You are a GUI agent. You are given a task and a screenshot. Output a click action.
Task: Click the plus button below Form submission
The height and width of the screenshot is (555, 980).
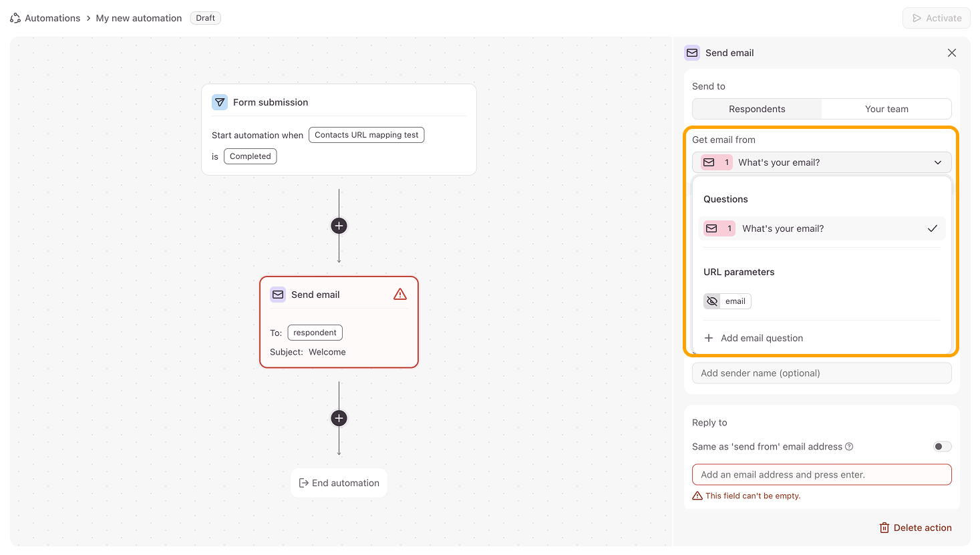(x=339, y=226)
